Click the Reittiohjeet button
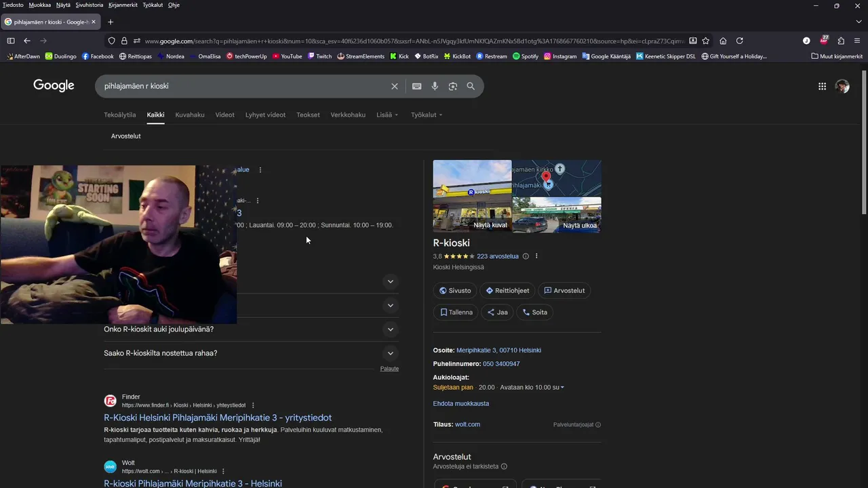The width and height of the screenshot is (868, 488). [507, 291]
